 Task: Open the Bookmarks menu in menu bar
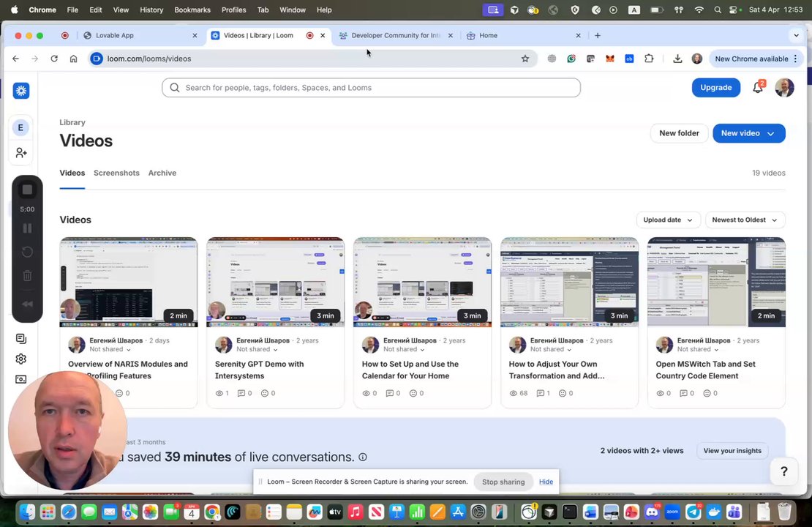coord(192,10)
